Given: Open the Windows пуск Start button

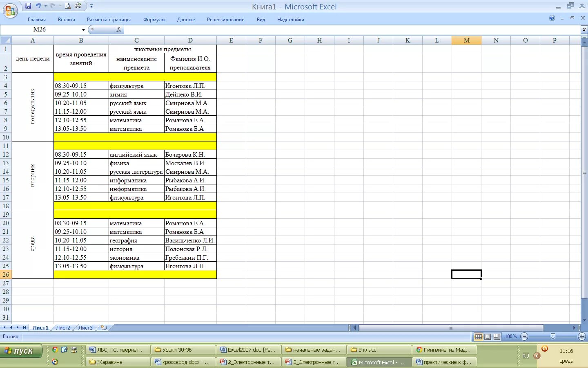Looking at the screenshot, I should point(21,350).
